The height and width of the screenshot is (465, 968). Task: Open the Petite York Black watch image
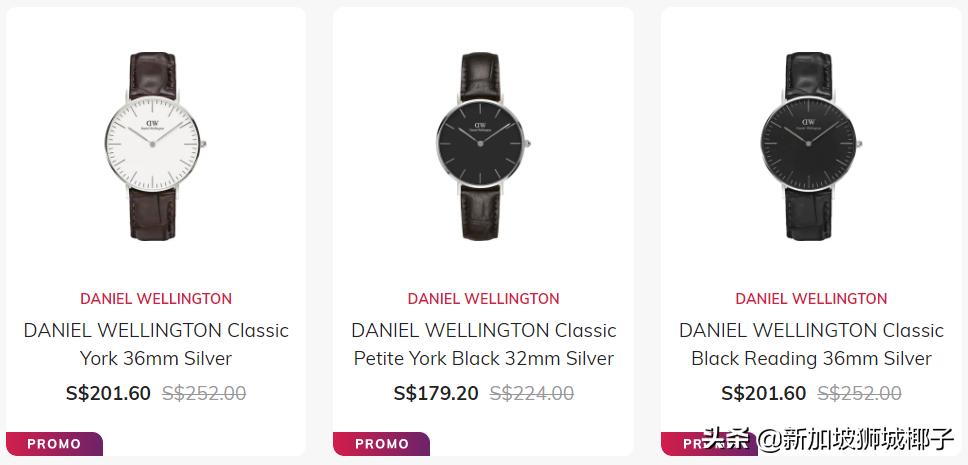483,145
